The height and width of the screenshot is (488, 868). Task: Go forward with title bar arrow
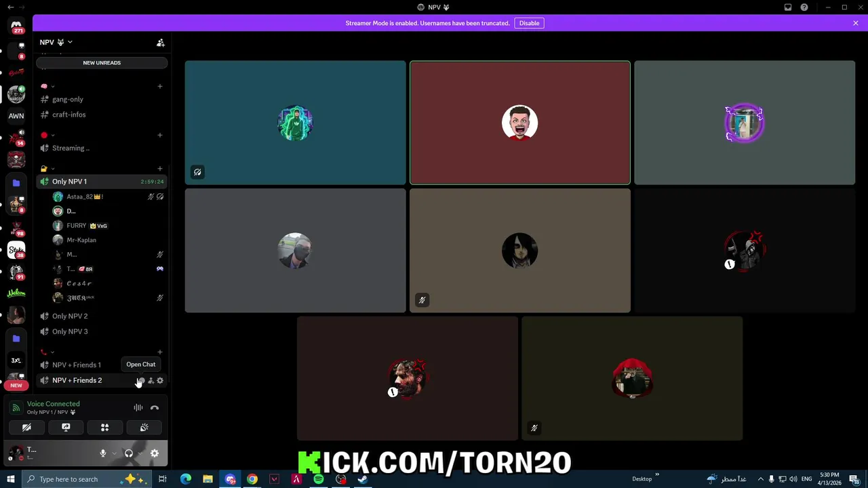22,7
